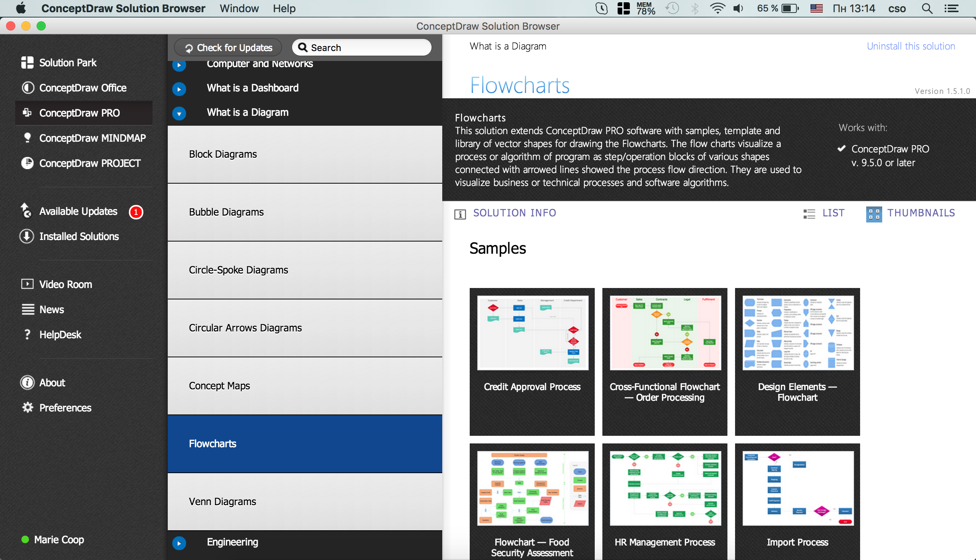Click 'What is a Diagram' breadcrumb text
976x560 pixels.
(x=507, y=46)
